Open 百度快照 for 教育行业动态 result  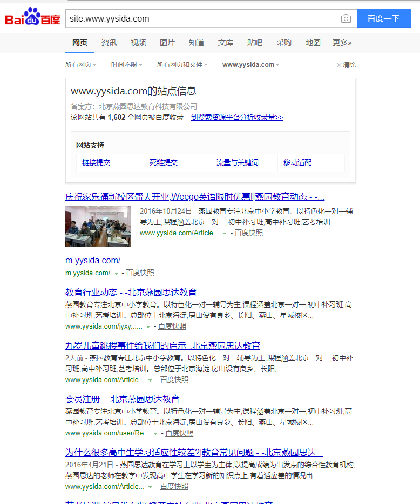pos(172,326)
